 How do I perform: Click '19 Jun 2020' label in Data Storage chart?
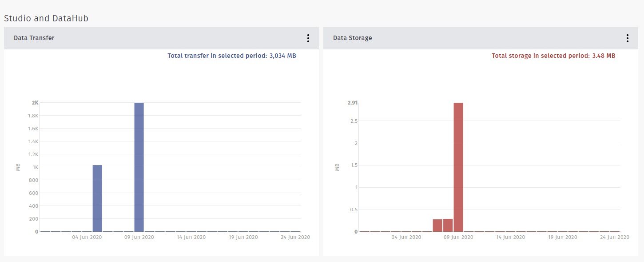pyautogui.click(x=563, y=238)
